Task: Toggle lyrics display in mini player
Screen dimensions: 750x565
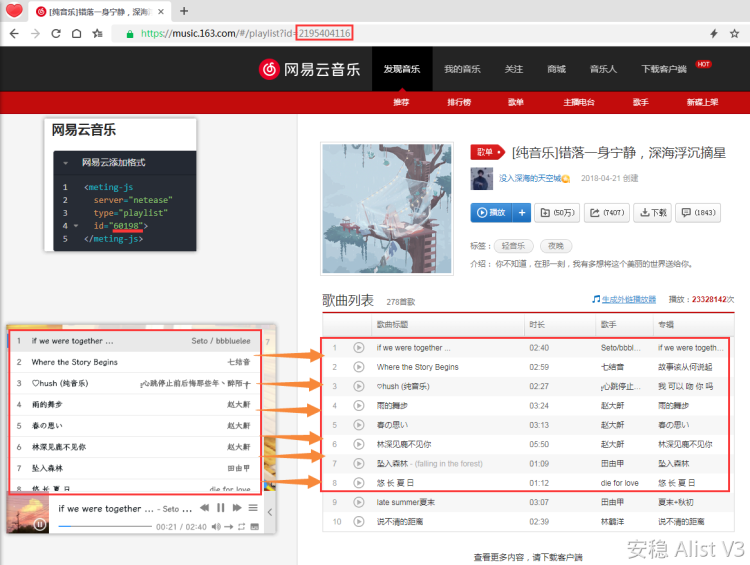Action: coord(253,525)
